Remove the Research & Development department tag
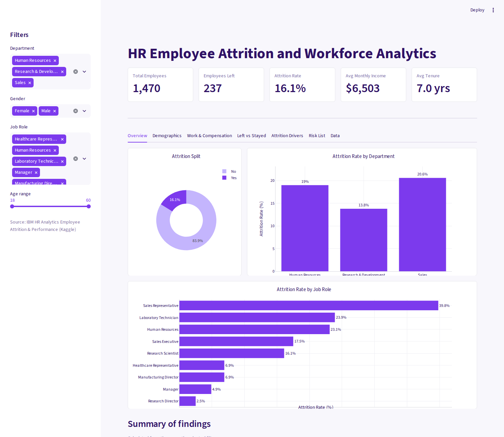504x437 pixels. (x=62, y=72)
